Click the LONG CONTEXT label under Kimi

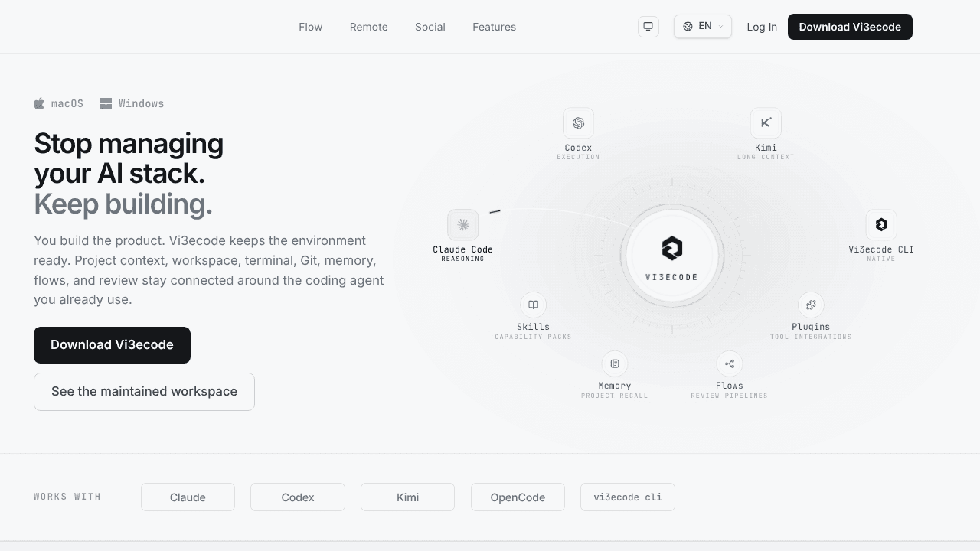point(766,157)
